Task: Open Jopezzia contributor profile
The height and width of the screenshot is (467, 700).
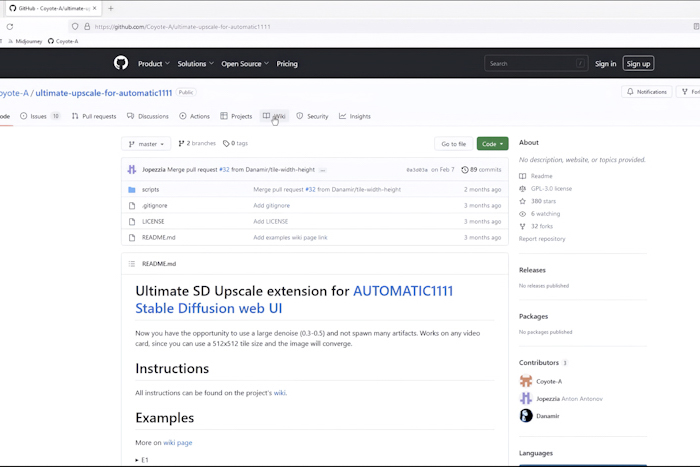Action: pyautogui.click(x=548, y=399)
